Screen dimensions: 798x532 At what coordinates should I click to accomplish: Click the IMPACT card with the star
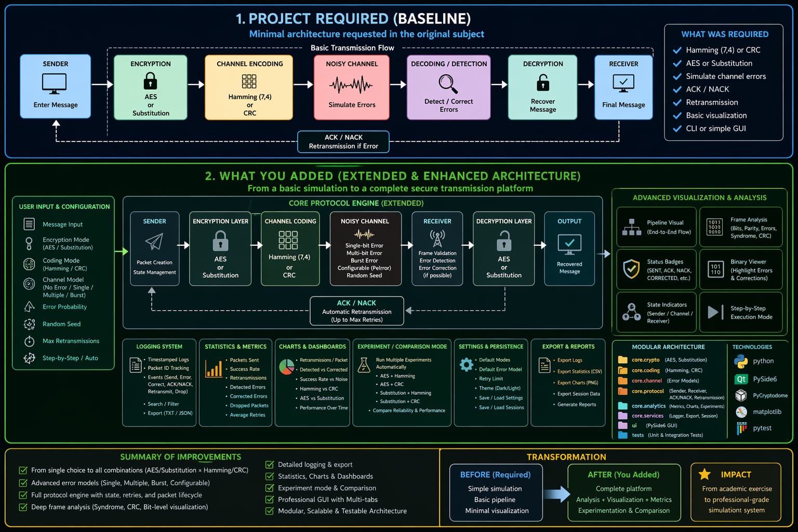tap(736, 491)
